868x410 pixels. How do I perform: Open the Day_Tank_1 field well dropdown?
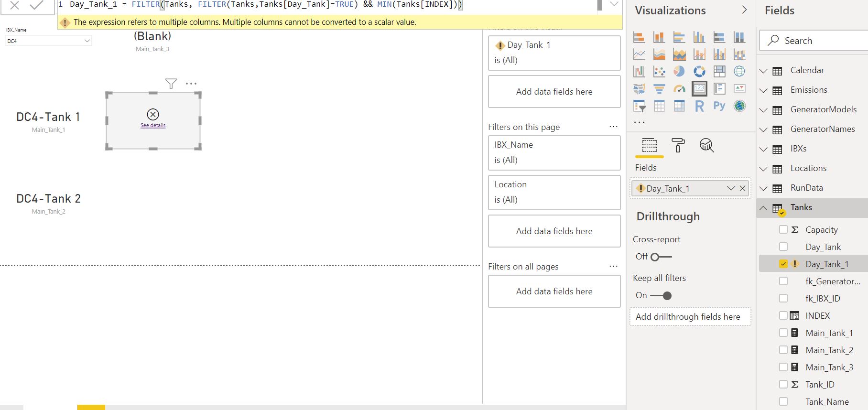point(731,188)
